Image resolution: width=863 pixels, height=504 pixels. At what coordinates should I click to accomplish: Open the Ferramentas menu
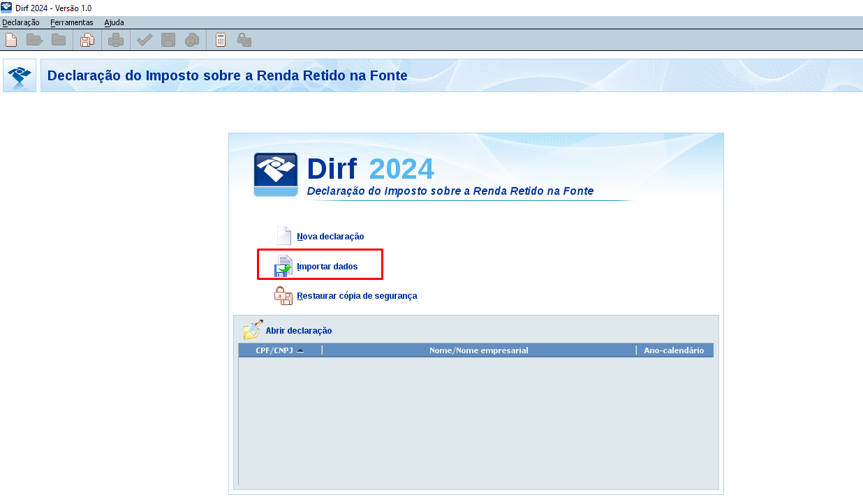(72, 22)
